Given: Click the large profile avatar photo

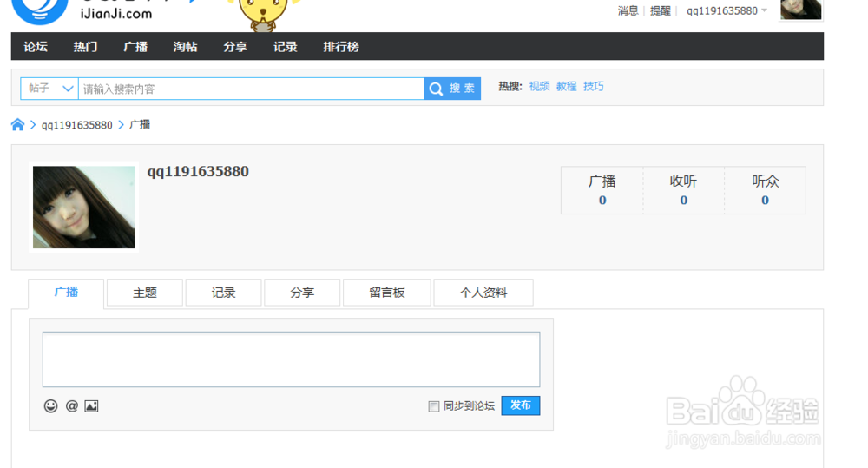Looking at the screenshot, I should [x=83, y=208].
